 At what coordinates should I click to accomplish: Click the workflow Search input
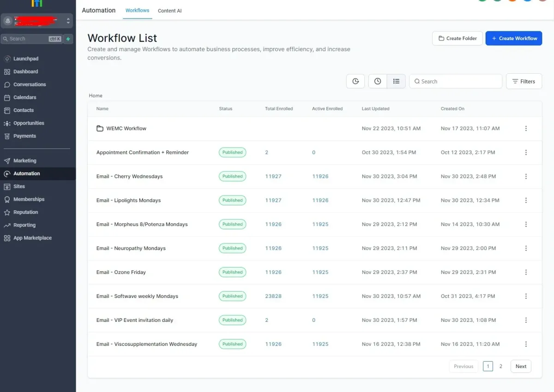[x=456, y=81]
